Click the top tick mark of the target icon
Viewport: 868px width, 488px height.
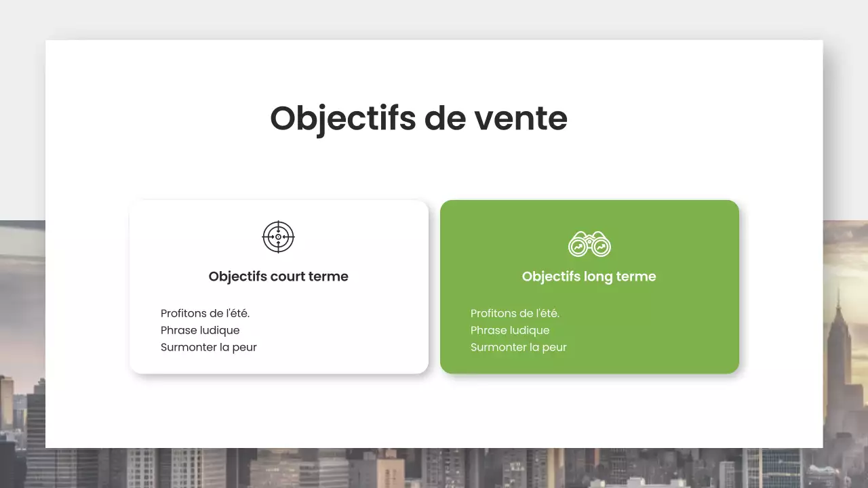[x=278, y=224]
